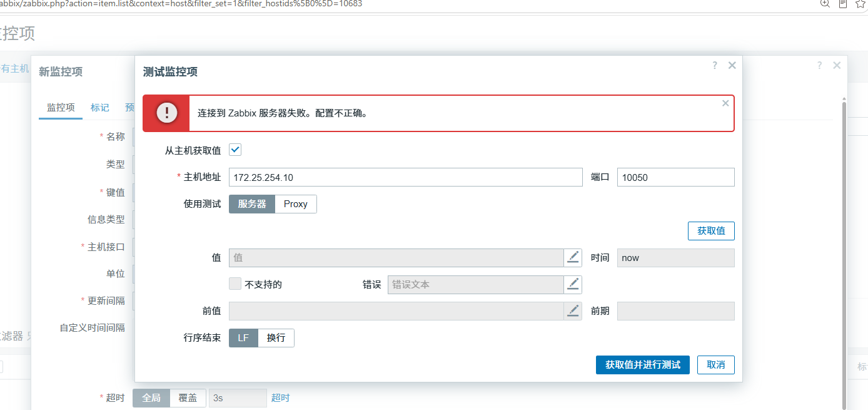Open the 超时 link
Viewport: 868px width, 410px height.
tap(280, 398)
